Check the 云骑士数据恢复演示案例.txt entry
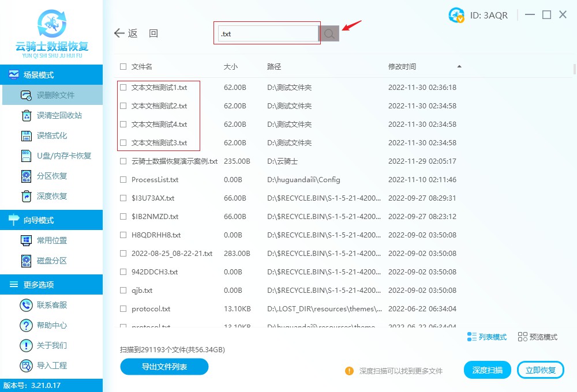This screenshot has width=577, height=392. (123, 161)
